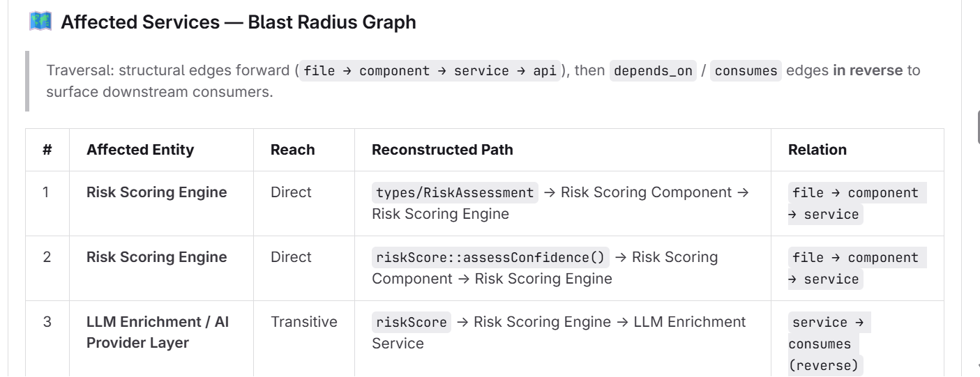The image size is (980, 377).
Task: Click the Affected Services — Blast Radius Graph heading
Action: pyautogui.click(x=239, y=22)
